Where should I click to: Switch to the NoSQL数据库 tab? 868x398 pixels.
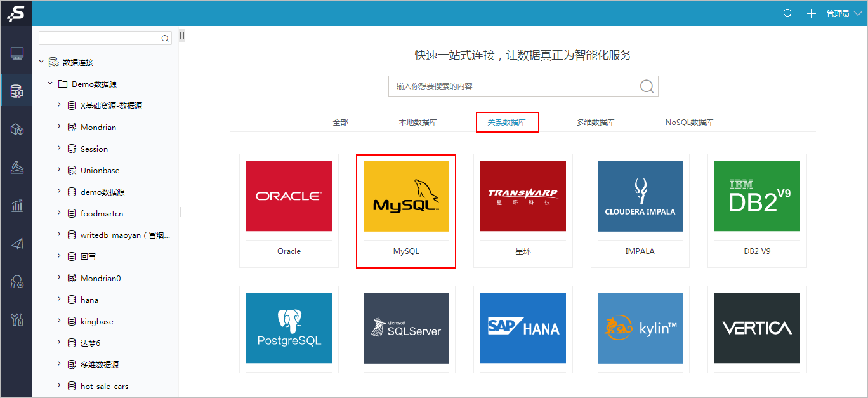point(689,122)
